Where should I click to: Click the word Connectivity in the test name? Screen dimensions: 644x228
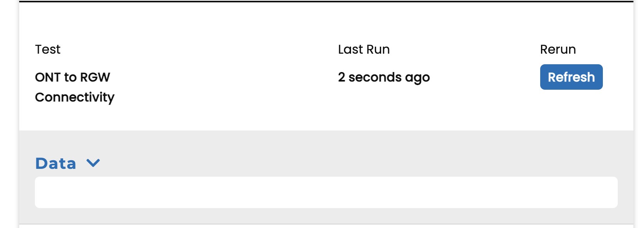click(74, 97)
